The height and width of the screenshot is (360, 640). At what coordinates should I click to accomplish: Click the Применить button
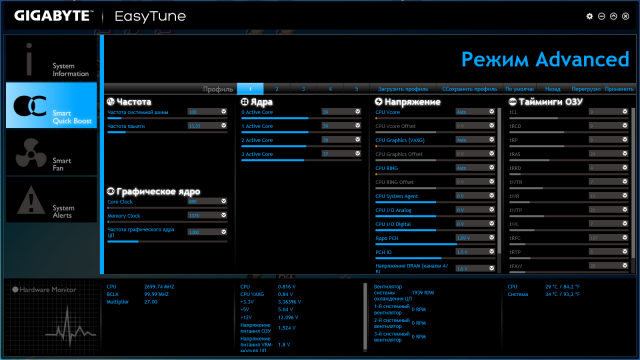point(619,89)
